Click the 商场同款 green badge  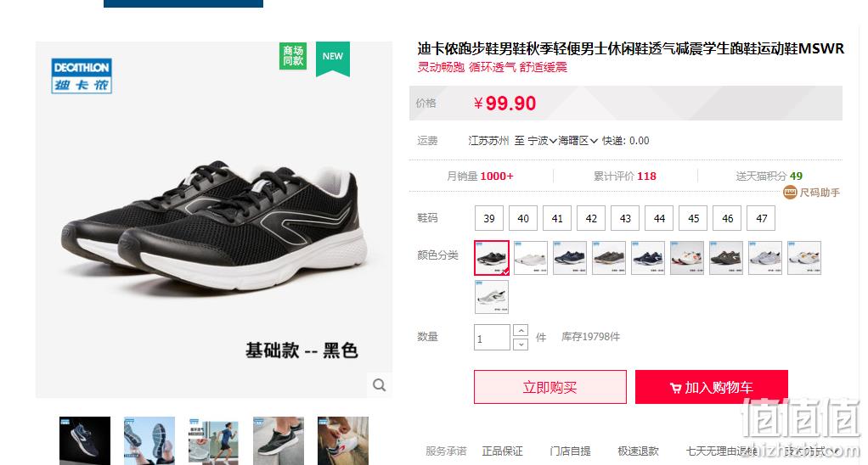coord(293,56)
